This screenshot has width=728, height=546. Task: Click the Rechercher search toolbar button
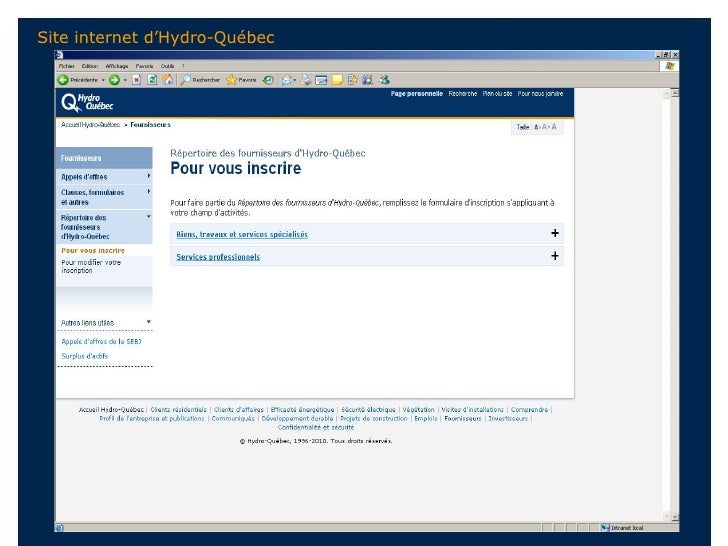201,80
